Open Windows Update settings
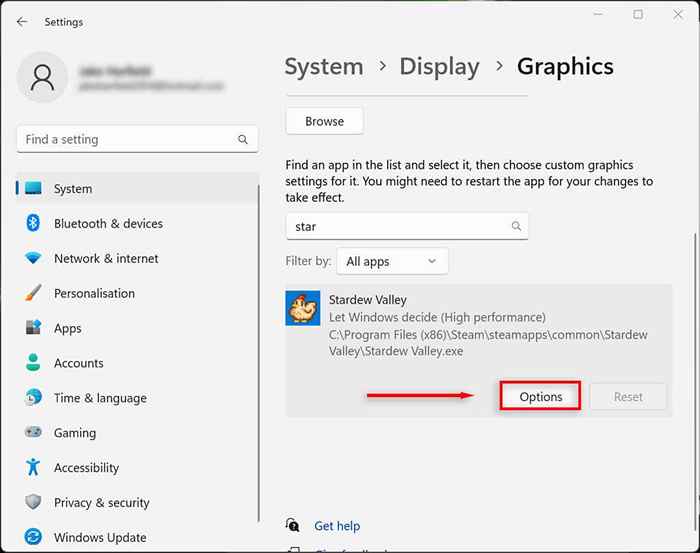700x553 pixels. 100,537
